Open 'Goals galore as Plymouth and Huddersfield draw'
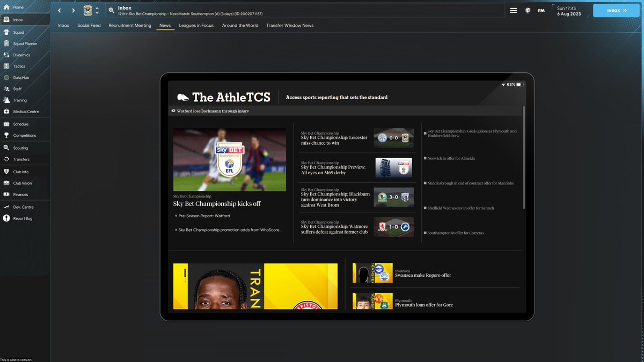This screenshot has height=362, width=644. coord(472,133)
